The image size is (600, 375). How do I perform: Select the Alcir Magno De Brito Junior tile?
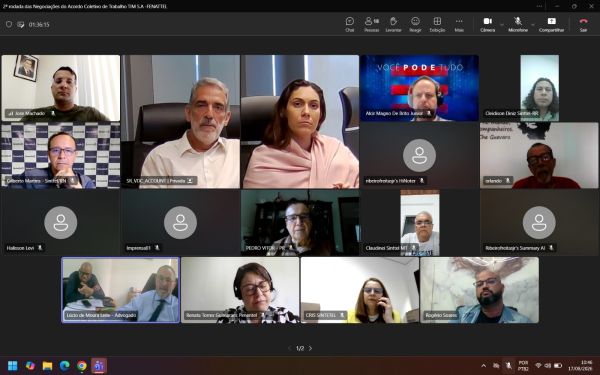(x=419, y=88)
